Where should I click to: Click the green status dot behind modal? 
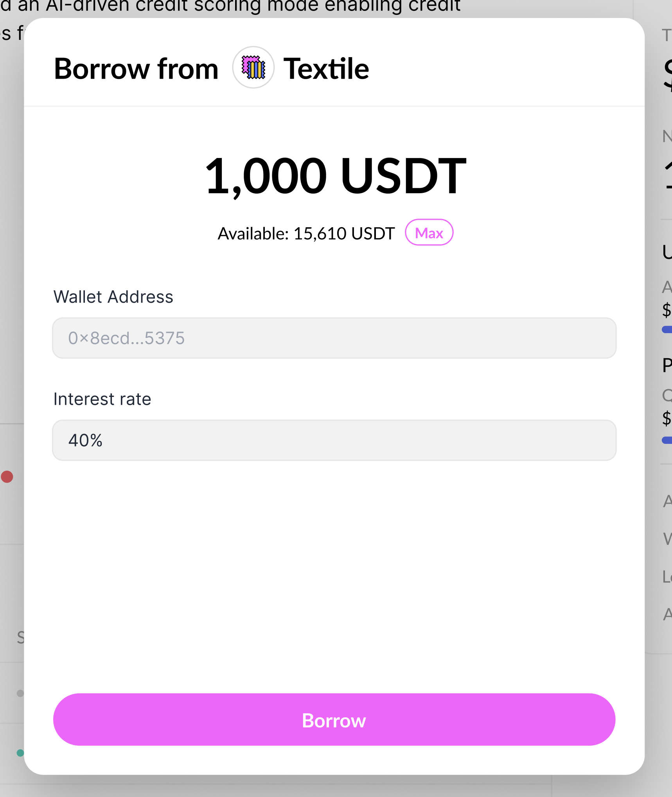point(20,753)
